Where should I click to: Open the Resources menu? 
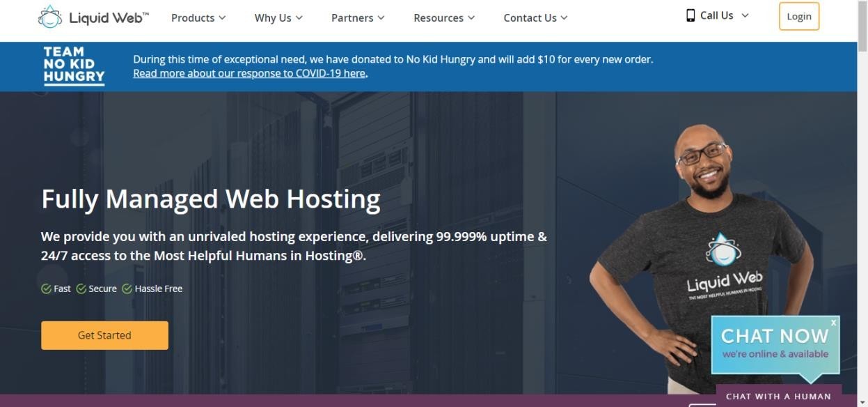pyautogui.click(x=444, y=17)
